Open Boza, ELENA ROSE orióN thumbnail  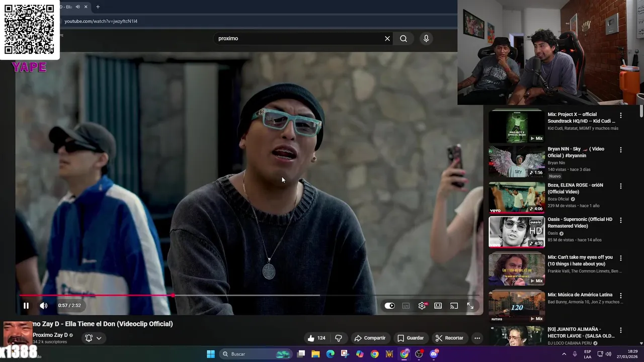click(x=517, y=198)
